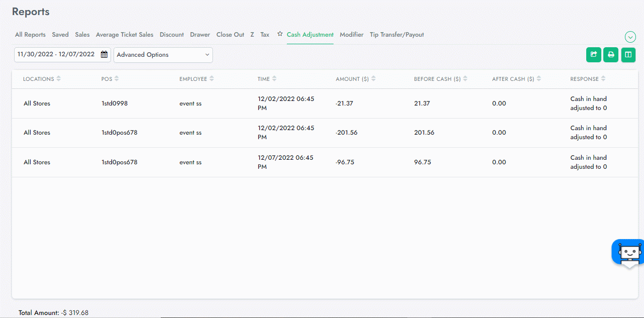Screen dimensions: 644x318
Task: Click the export report icon button
Action: pos(593,55)
